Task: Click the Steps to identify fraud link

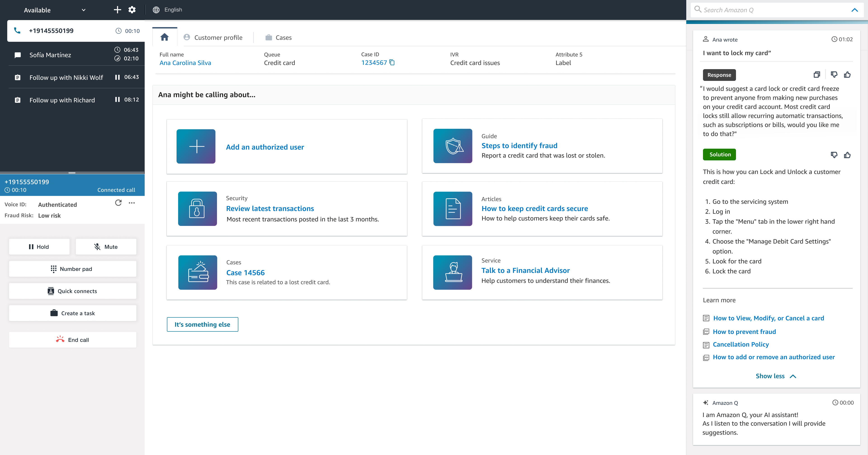Action: pos(519,145)
